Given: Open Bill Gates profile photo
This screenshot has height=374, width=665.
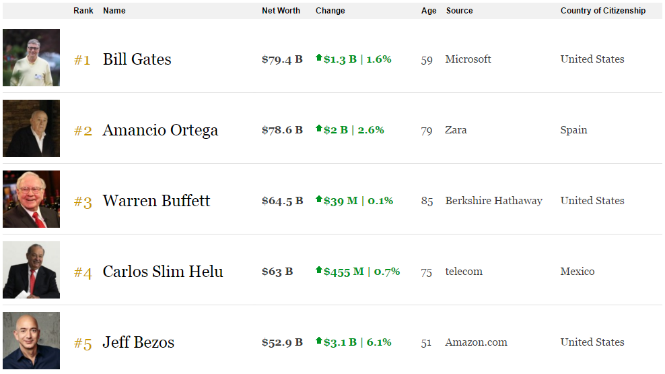Looking at the screenshot, I should click(31, 58).
